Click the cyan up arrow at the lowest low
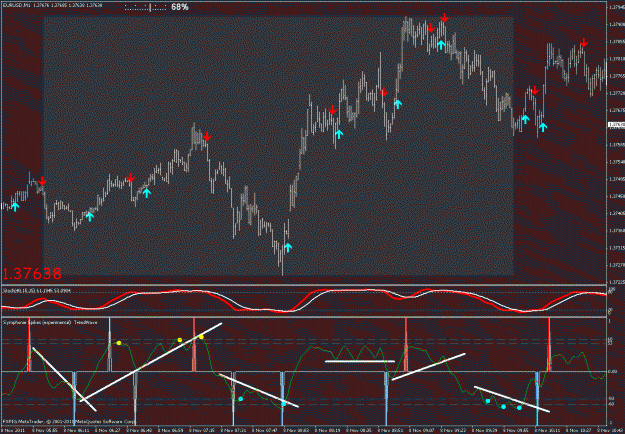Screen dimensions: 625x434 pos(288,247)
